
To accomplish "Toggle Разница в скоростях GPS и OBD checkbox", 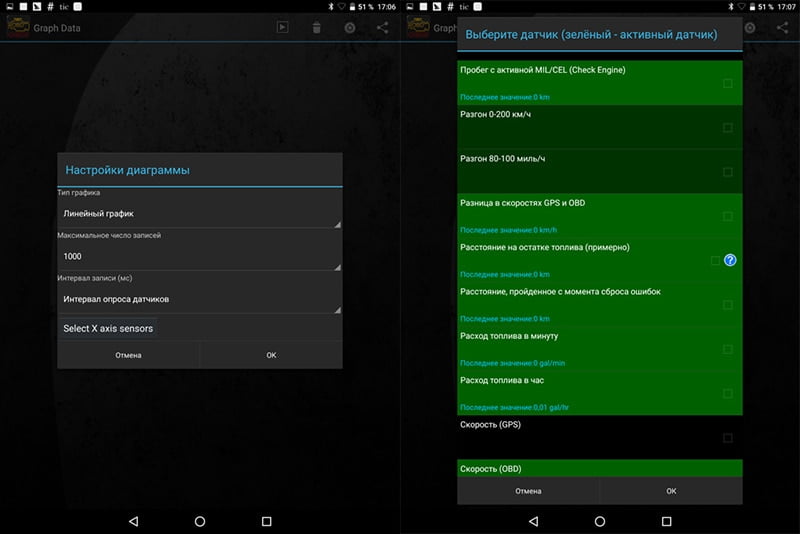I will click(727, 216).
